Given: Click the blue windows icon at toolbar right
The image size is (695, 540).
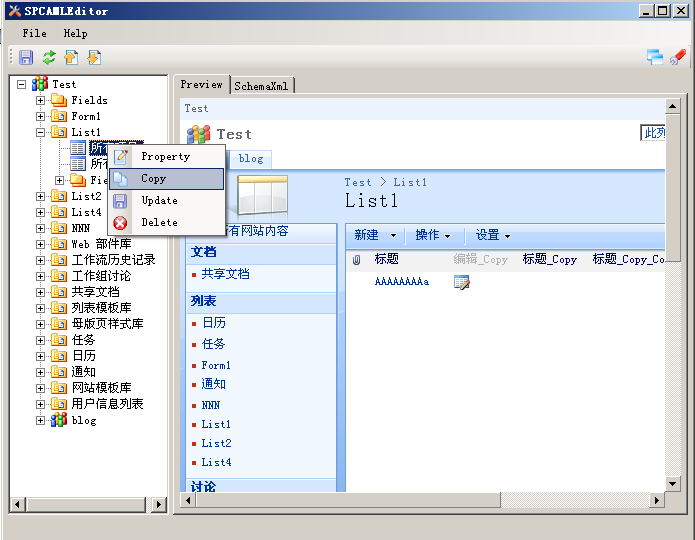Looking at the screenshot, I should pyautogui.click(x=655, y=57).
